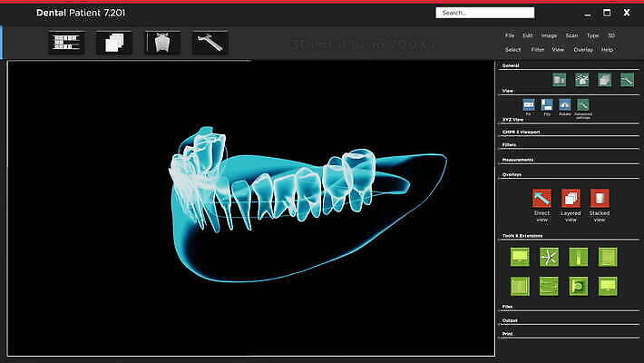Click the vertical bar icon in Tools & Extensions
The image size is (644, 363).
click(579, 257)
